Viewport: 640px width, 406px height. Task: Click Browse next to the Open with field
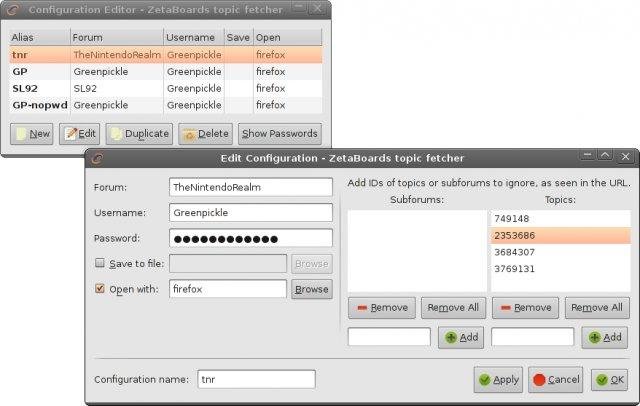(x=312, y=289)
